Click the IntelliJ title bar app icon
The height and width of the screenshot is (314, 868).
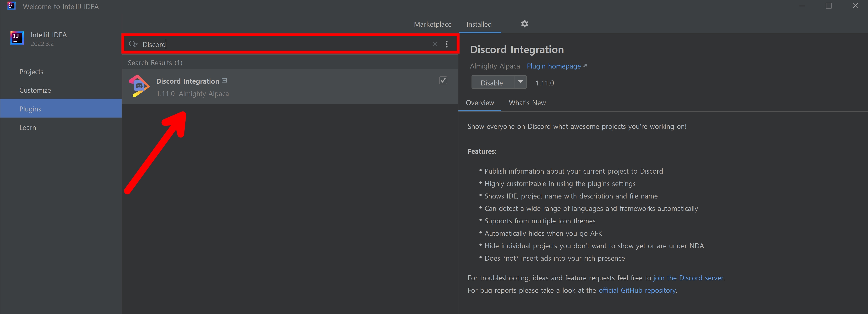[x=12, y=6]
